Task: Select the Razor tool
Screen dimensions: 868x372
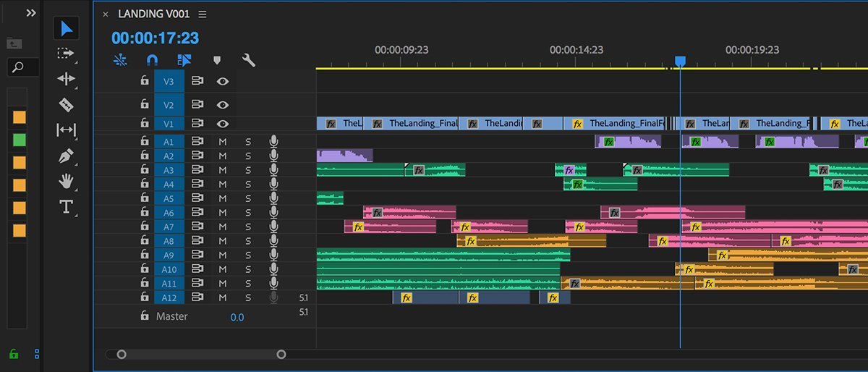Action: (x=66, y=105)
